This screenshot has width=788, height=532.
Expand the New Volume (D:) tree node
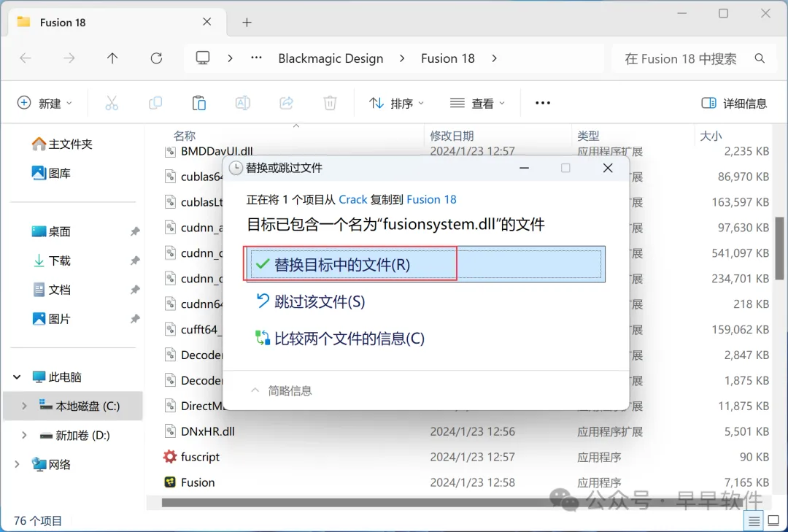[x=24, y=435]
